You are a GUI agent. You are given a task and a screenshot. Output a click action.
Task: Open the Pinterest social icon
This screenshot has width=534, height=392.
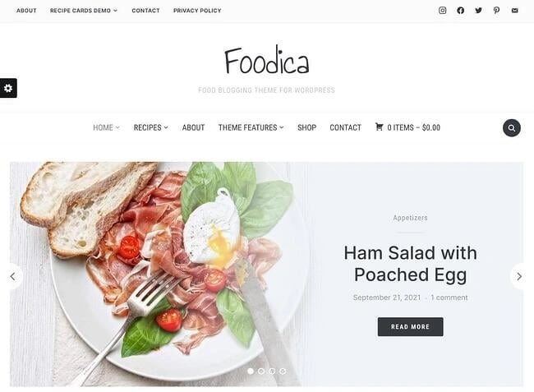(x=496, y=10)
